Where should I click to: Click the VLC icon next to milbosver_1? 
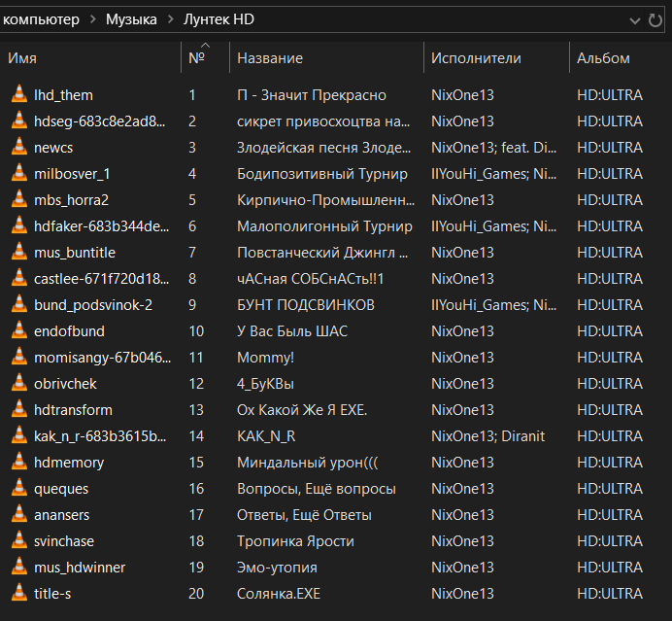tap(19, 172)
